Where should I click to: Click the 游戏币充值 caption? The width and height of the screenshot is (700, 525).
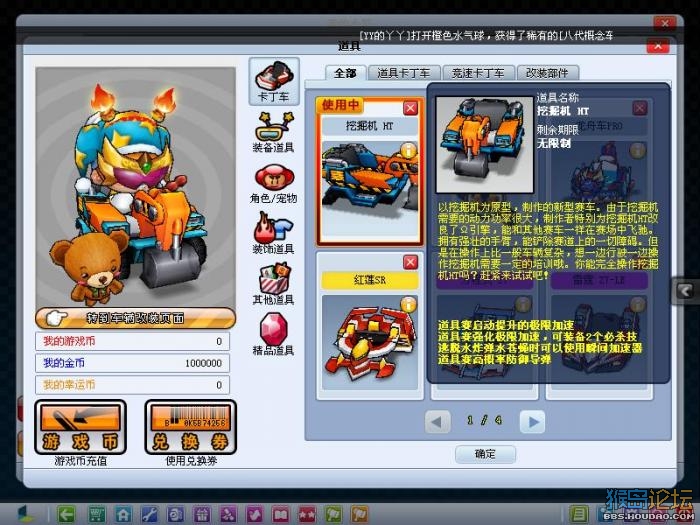[x=81, y=461]
